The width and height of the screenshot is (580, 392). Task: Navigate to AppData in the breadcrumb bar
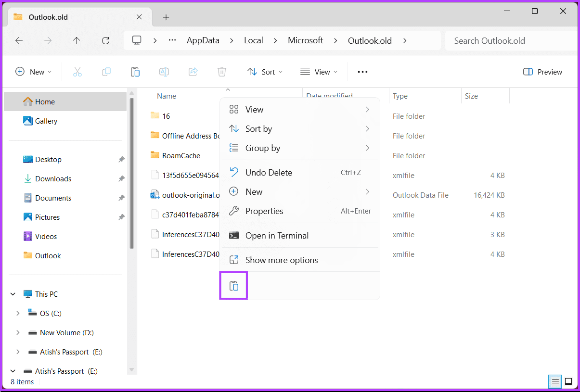[x=203, y=40]
